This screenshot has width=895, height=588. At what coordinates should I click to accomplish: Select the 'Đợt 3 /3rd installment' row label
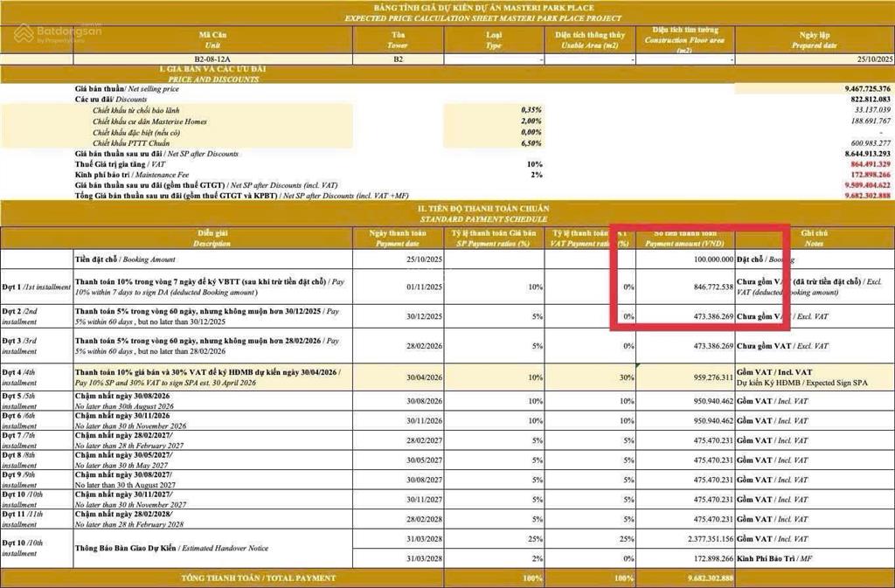pyautogui.click(x=20, y=346)
